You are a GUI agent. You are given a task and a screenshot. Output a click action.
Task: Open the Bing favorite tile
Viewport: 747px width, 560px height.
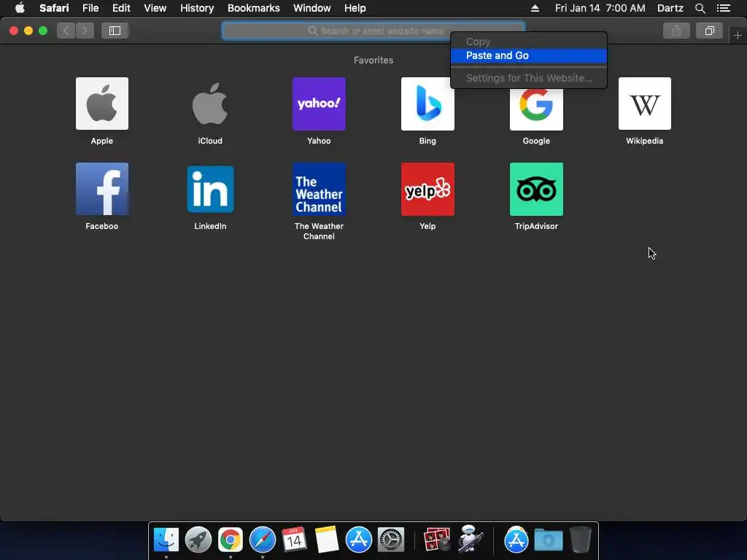pyautogui.click(x=427, y=104)
